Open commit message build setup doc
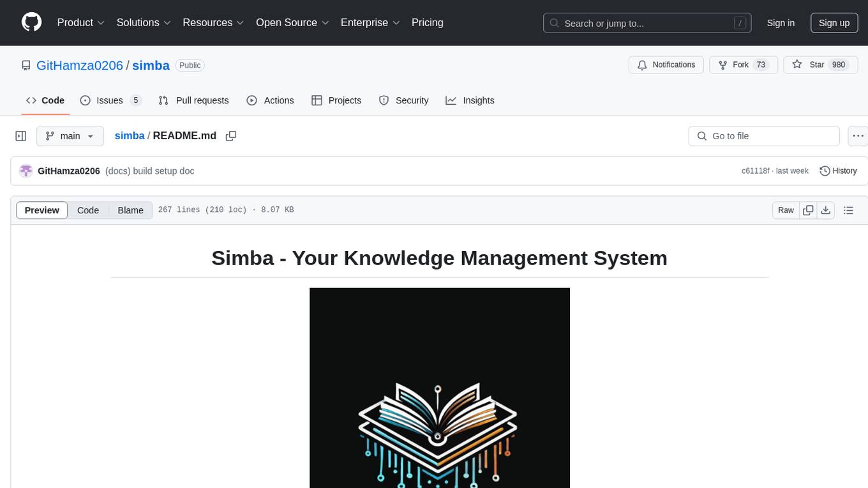Viewport: 868px width, 488px height. (x=149, y=171)
